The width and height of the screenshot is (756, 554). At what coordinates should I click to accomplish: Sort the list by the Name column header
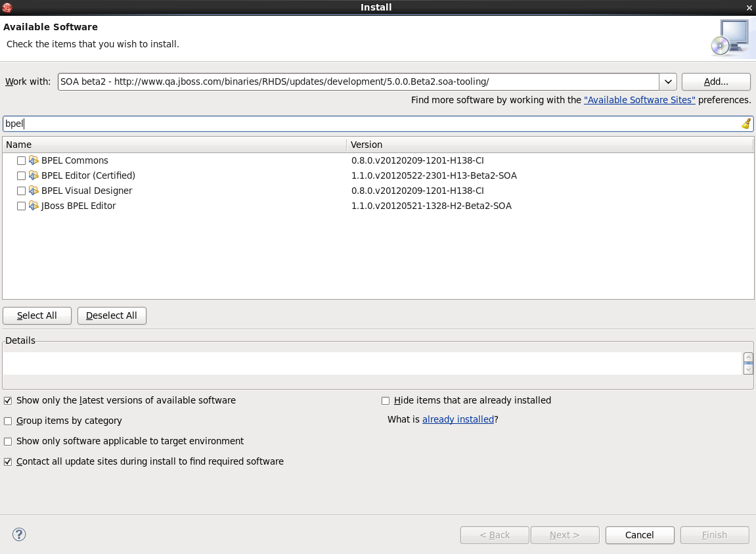pyautogui.click(x=174, y=145)
